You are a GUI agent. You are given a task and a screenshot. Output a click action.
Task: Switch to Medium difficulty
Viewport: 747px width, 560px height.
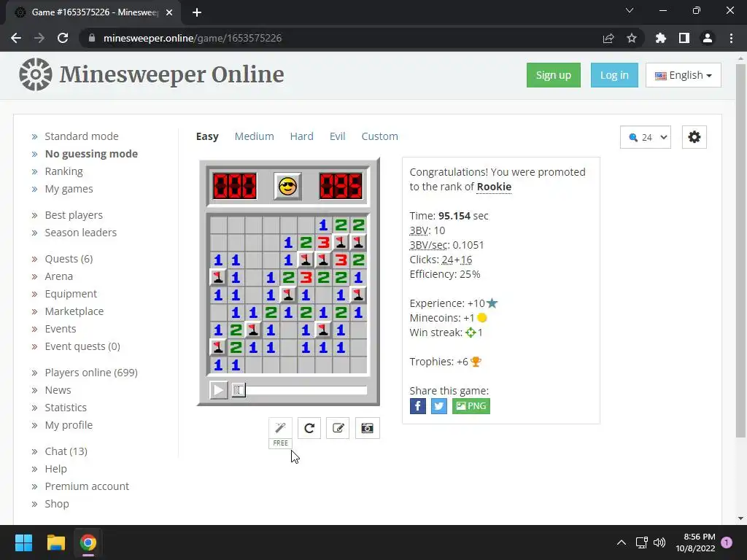(255, 136)
